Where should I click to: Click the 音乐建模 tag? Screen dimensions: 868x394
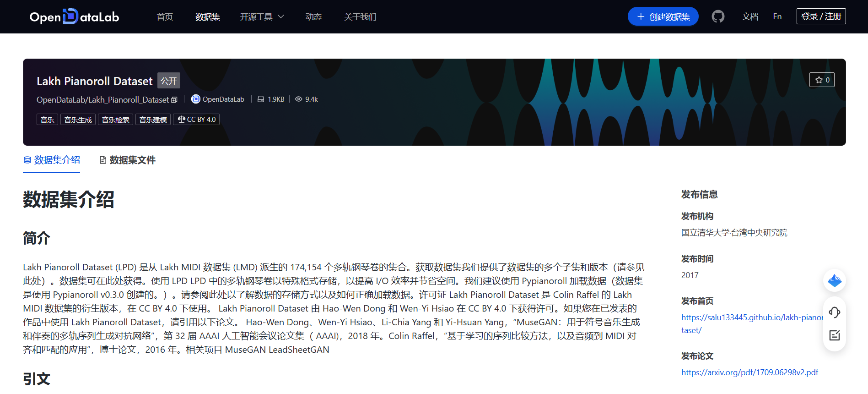pyautogui.click(x=153, y=120)
